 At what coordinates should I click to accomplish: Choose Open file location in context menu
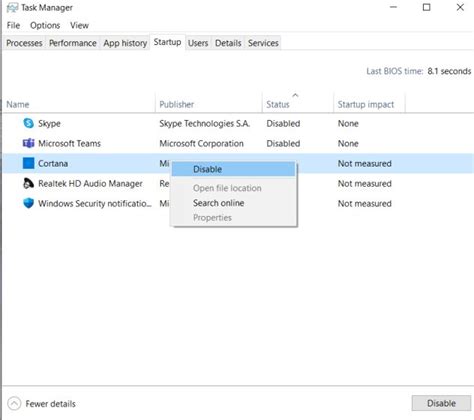[x=233, y=188]
